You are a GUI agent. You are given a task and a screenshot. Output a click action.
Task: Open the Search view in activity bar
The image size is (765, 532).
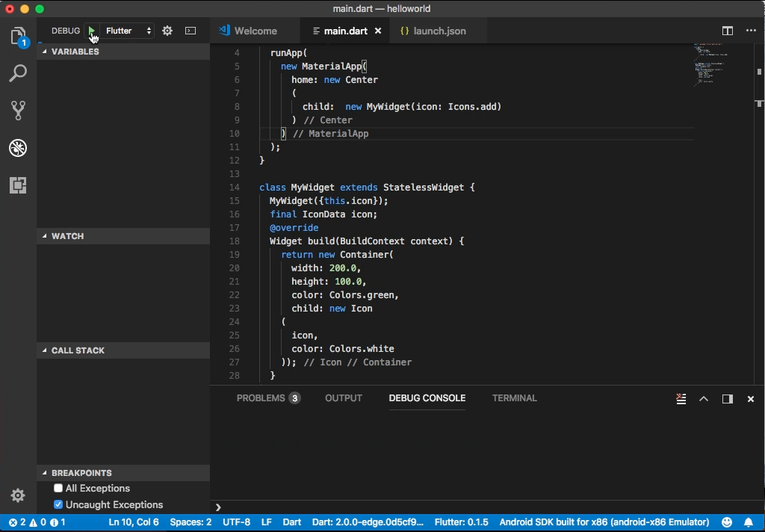[18, 73]
